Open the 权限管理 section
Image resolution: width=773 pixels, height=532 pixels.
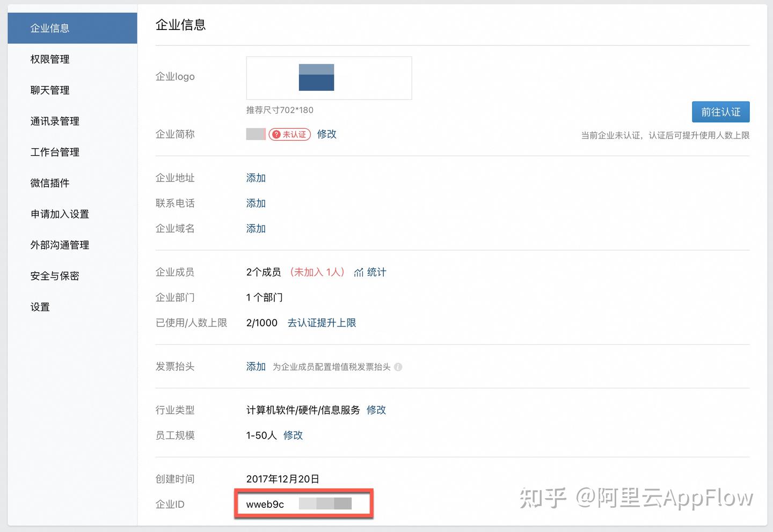pos(49,59)
